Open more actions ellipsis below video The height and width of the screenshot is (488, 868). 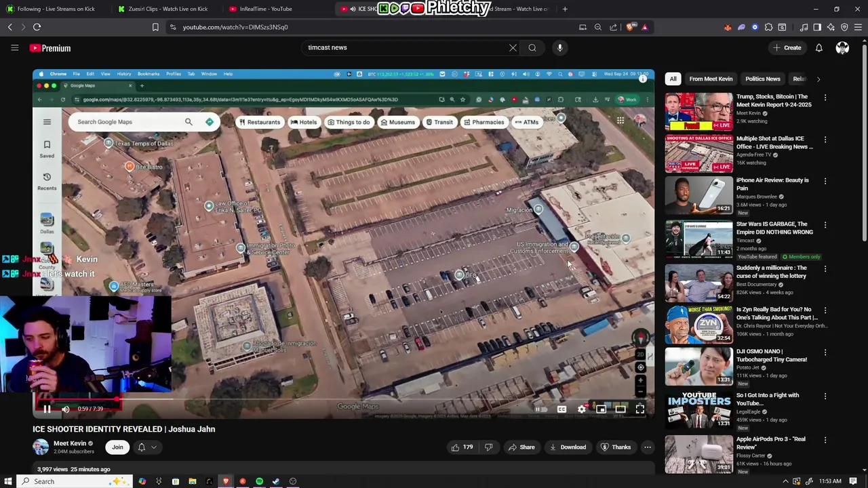click(648, 447)
